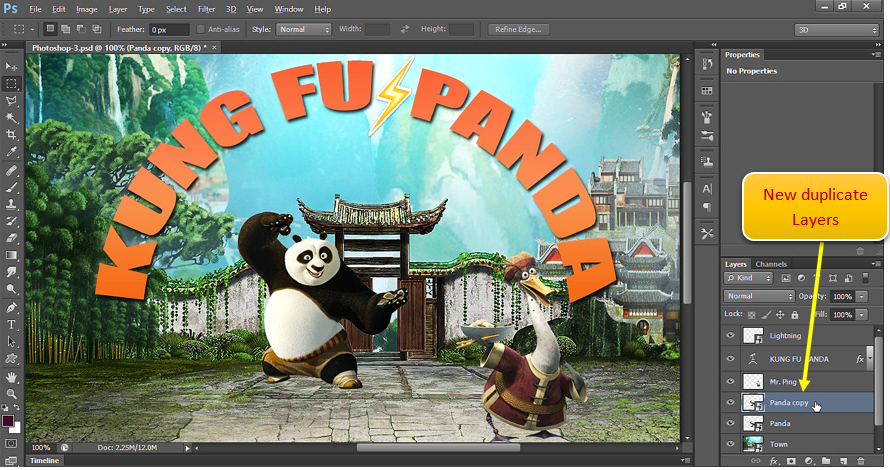Click the Intersect with selection icon
Viewport: 890px width, 470px height.
point(96,29)
